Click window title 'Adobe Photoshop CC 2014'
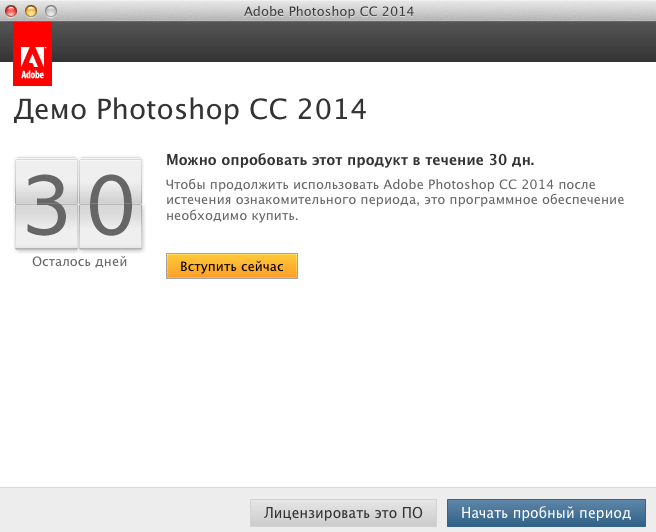The width and height of the screenshot is (656, 532). point(329,11)
